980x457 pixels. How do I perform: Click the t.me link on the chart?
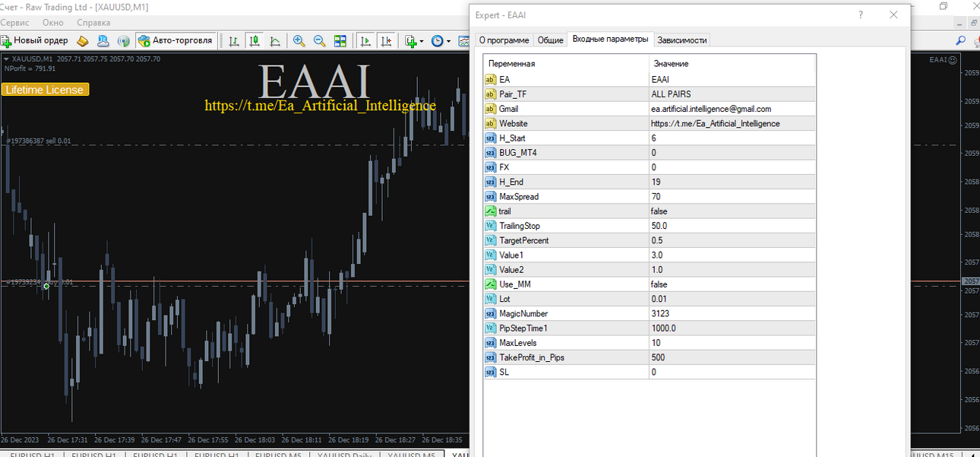point(320,106)
